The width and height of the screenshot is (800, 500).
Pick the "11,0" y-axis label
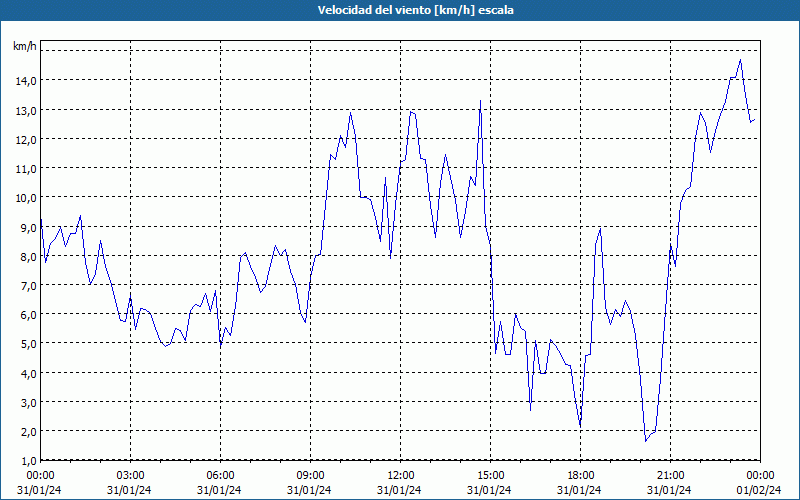click(x=26, y=168)
